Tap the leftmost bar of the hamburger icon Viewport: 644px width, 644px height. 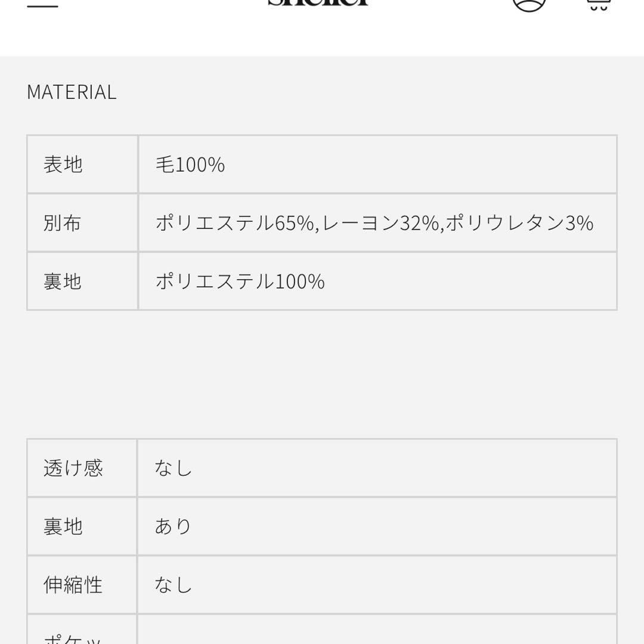[x=30, y=5]
